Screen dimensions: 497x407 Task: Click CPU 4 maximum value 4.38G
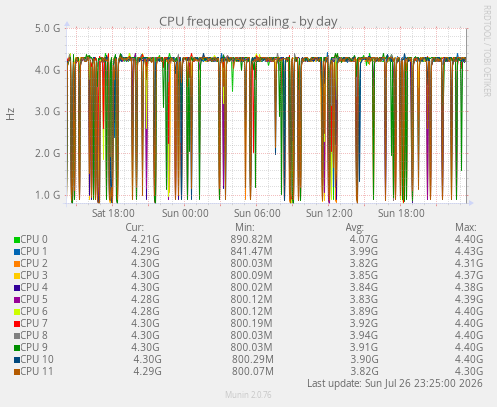[x=469, y=287]
